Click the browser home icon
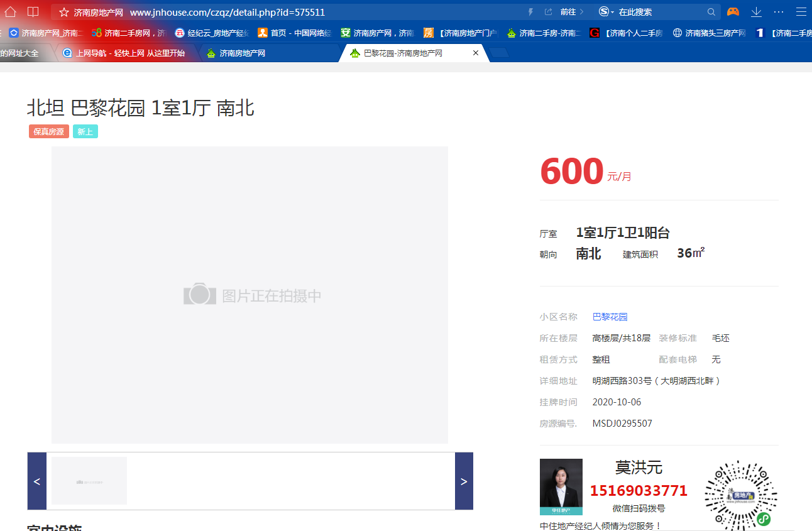Viewport: 812px width, 531px height. tap(11, 12)
